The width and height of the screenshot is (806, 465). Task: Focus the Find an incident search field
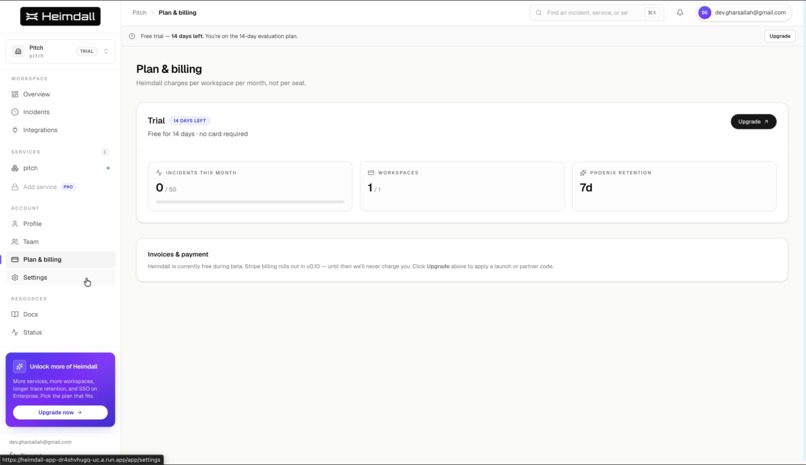pos(596,13)
